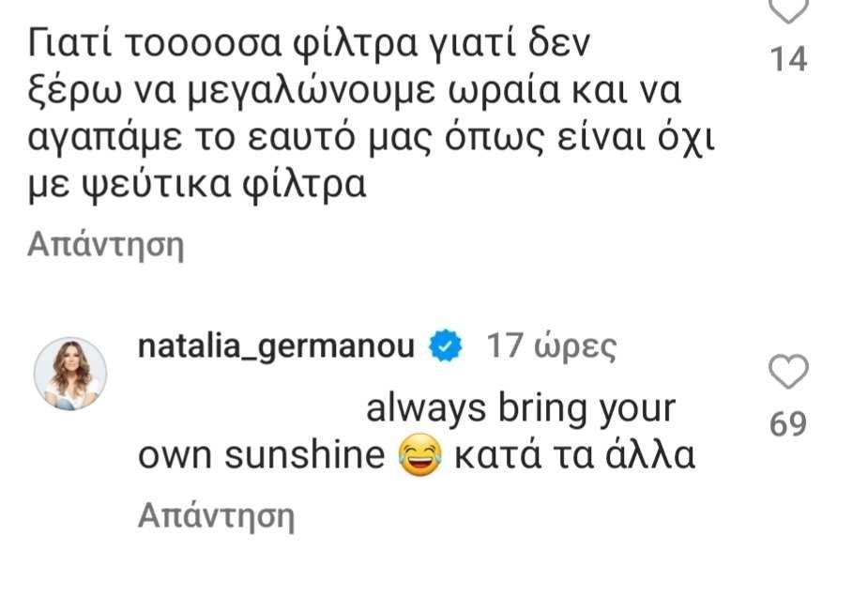Click the blue verified badge
The width and height of the screenshot is (868, 597).
(x=444, y=348)
